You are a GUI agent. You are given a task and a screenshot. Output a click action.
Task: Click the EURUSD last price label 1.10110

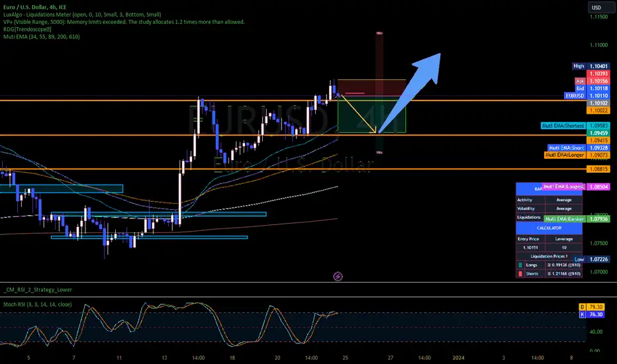(x=587, y=95)
